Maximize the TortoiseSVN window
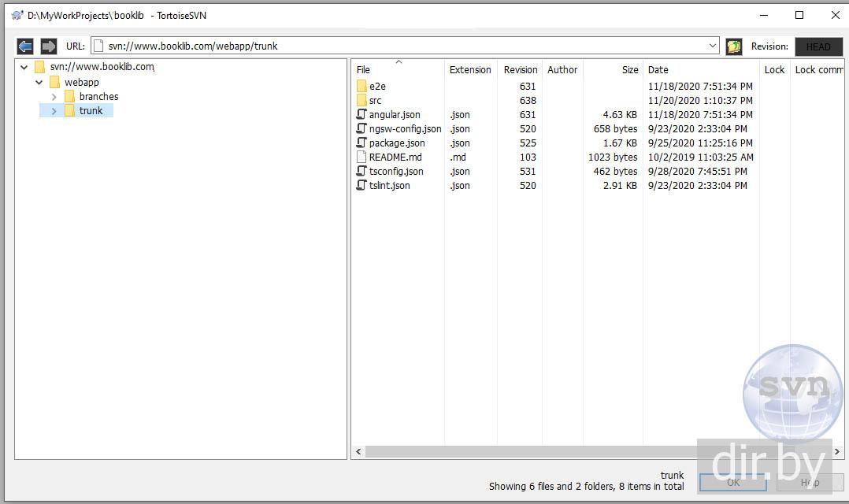 click(x=799, y=15)
